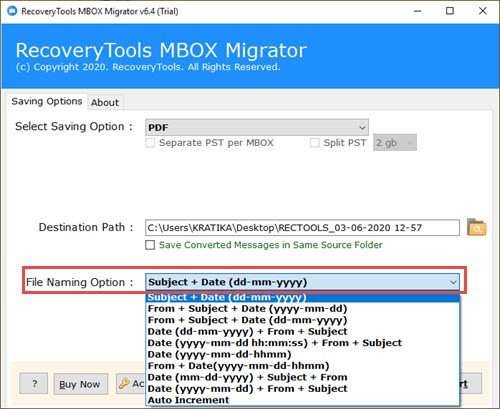This screenshot has width=500, height=409.
Task: Enable Save Converted Messages in Same Source Folder
Action: pyautogui.click(x=150, y=245)
